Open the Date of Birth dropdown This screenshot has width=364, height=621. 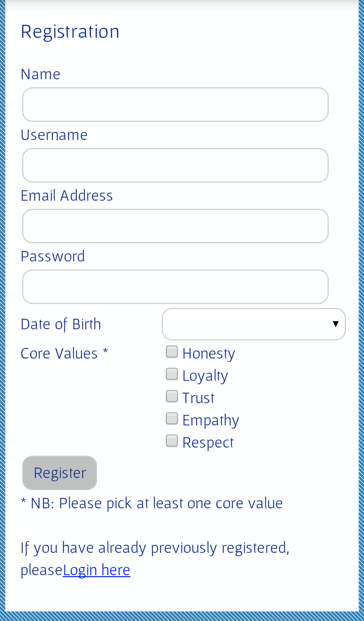coord(254,324)
